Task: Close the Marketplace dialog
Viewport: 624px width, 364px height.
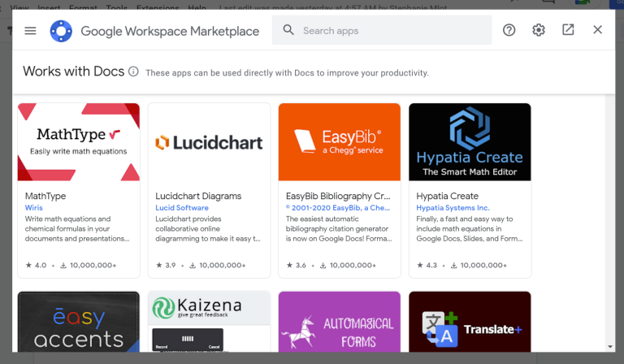Action: [x=597, y=30]
